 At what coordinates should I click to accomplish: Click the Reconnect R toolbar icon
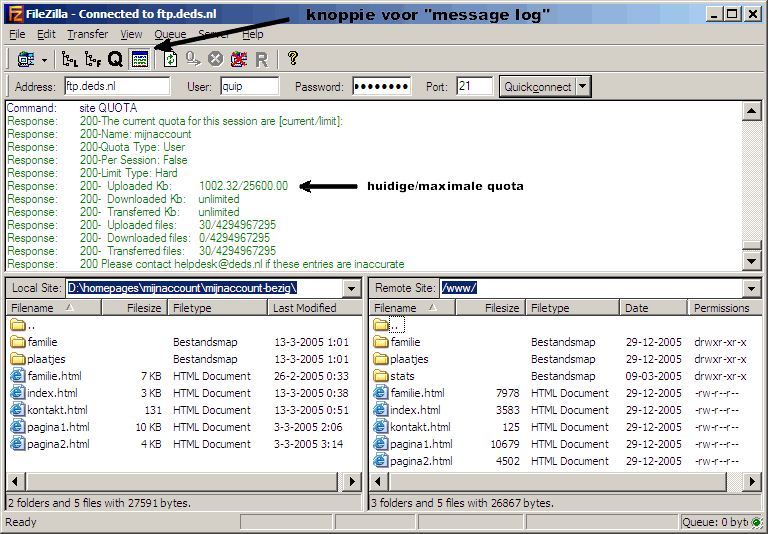262,59
